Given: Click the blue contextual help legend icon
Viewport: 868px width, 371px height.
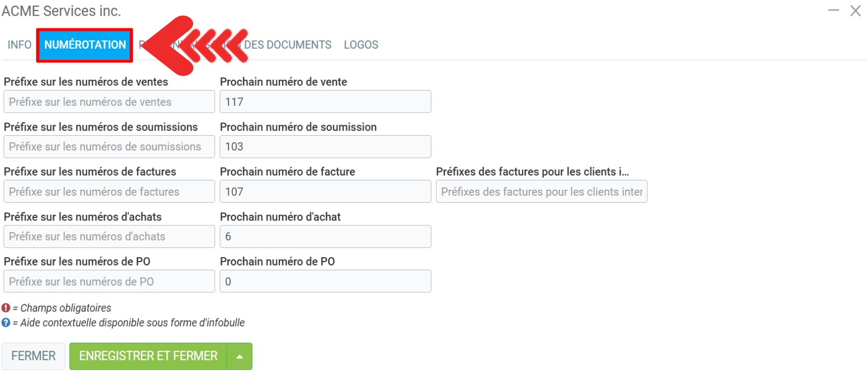Looking at the screenshot, I should coord(6,323).
